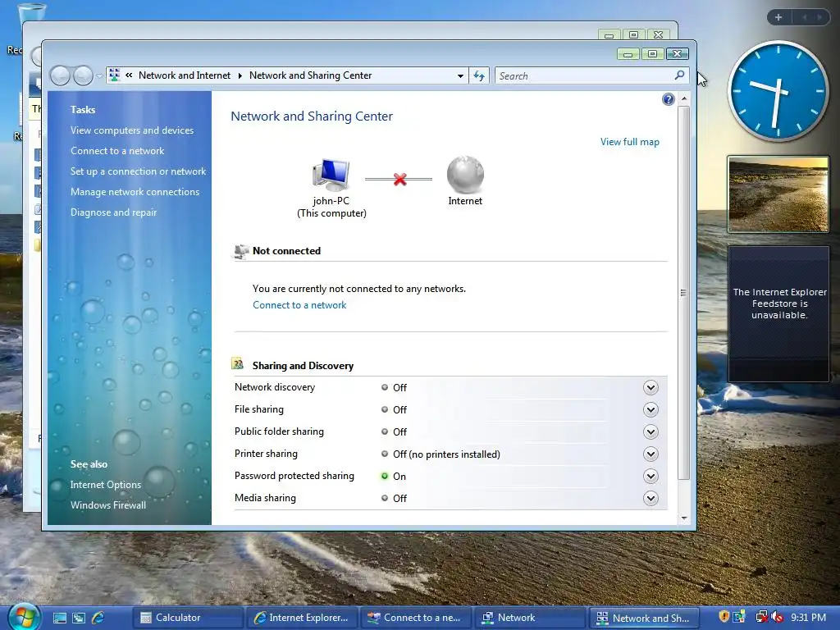
Task: Click the beach slideshow gadget thumbnail
Action: (x=778, y=194)
